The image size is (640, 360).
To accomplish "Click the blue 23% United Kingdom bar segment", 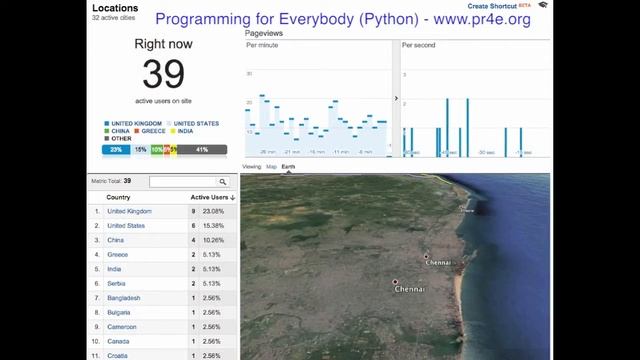I will click(x=116, y=150).
